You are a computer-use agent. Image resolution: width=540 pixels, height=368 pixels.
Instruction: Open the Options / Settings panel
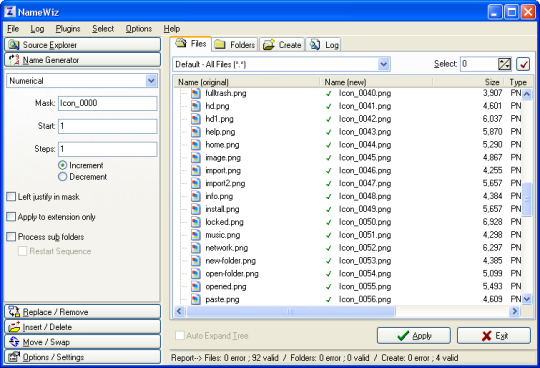coord(82,357)
